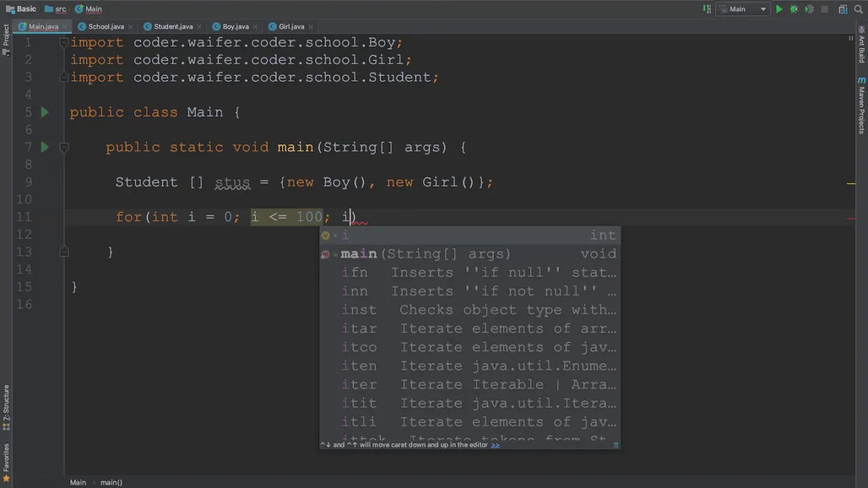
Task: Click 'Student' in the third import statement
Action: [399, 77]
